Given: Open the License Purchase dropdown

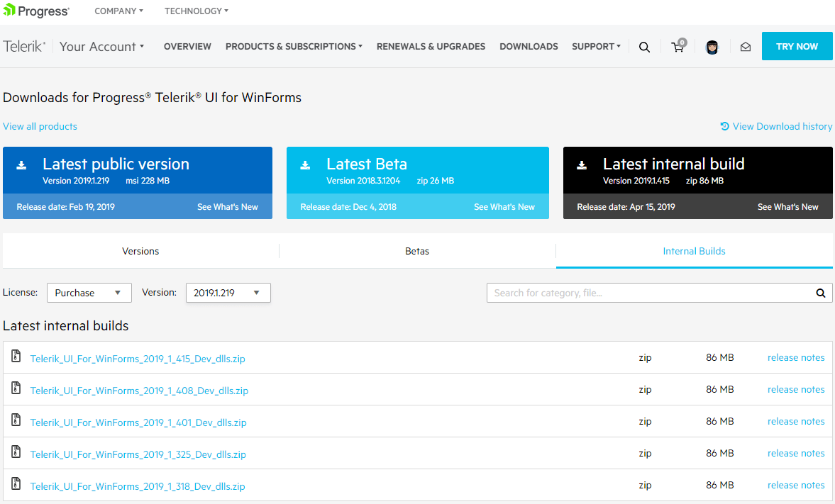Looking at the screenshot, I should (89, 293).
